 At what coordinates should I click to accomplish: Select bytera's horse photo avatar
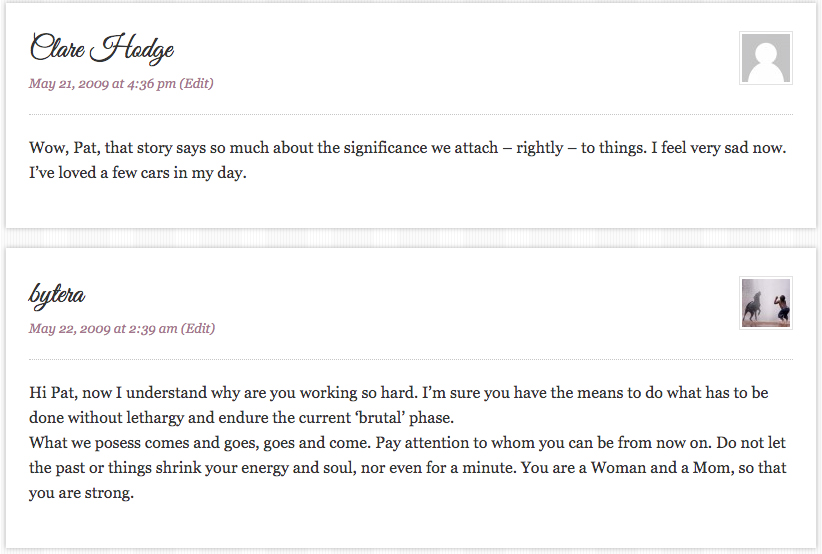[765, 303]
